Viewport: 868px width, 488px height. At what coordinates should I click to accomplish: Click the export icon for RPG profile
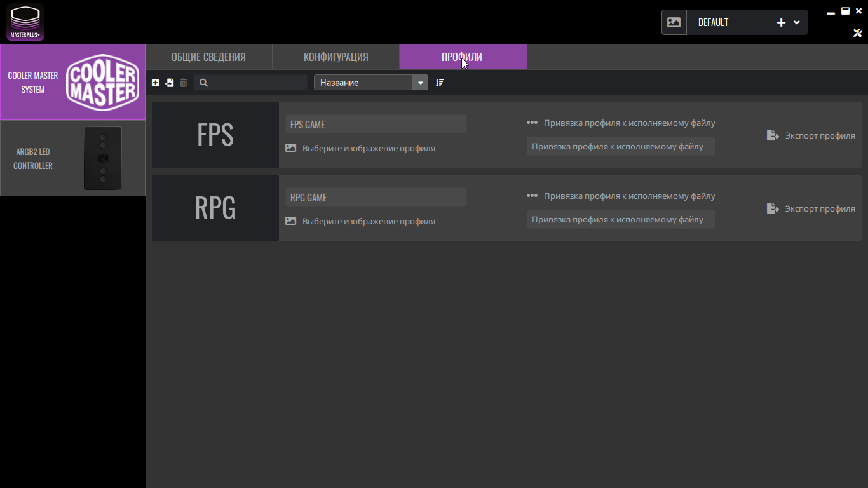(x=773, y=208)
